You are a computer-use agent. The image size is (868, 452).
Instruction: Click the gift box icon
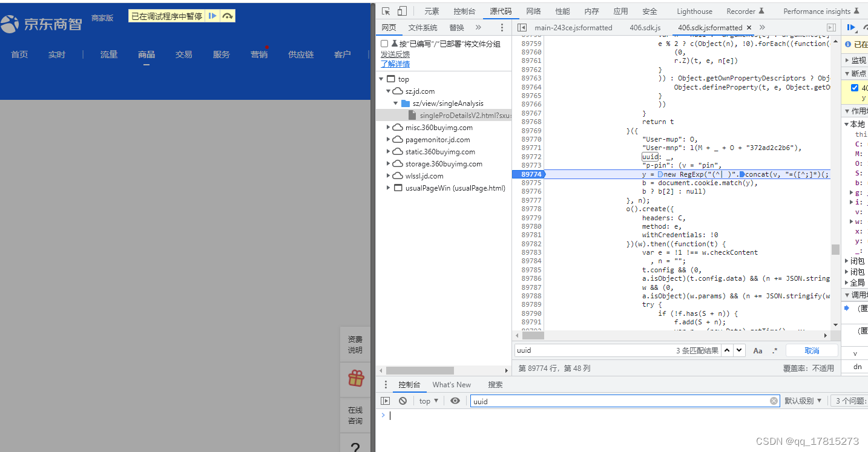356,379
